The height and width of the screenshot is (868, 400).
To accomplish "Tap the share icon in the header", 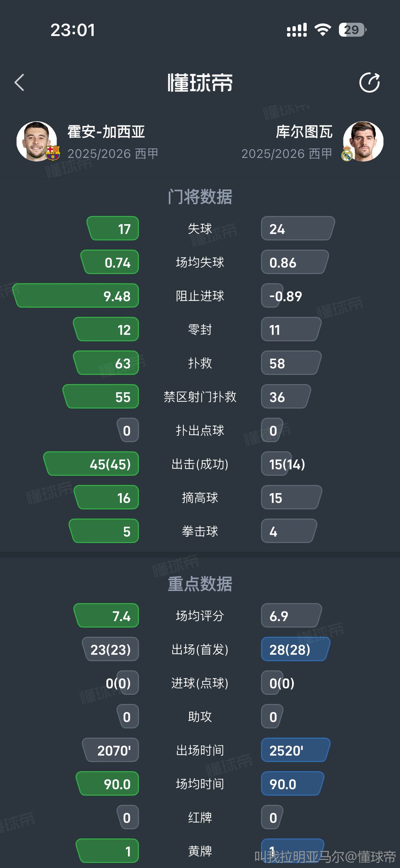I will pyautogui.click(x=369, y=83).
